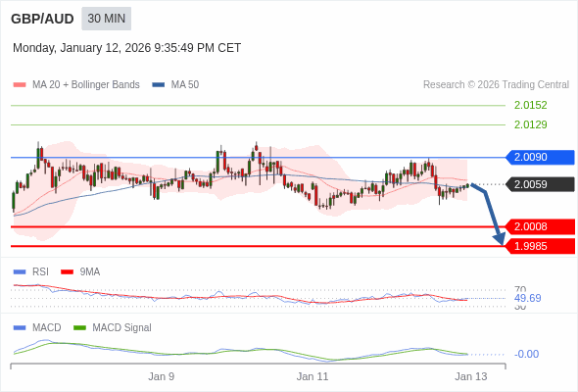Click the "MA 20 + Bollinger Bands" legend label
This screenshot has width=578, height=392.
coord(86,85)
